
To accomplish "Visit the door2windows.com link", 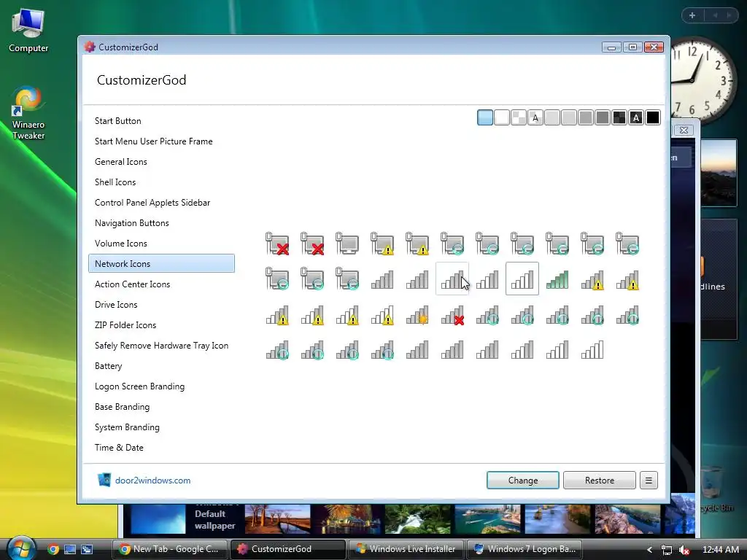I will (152, 481).
